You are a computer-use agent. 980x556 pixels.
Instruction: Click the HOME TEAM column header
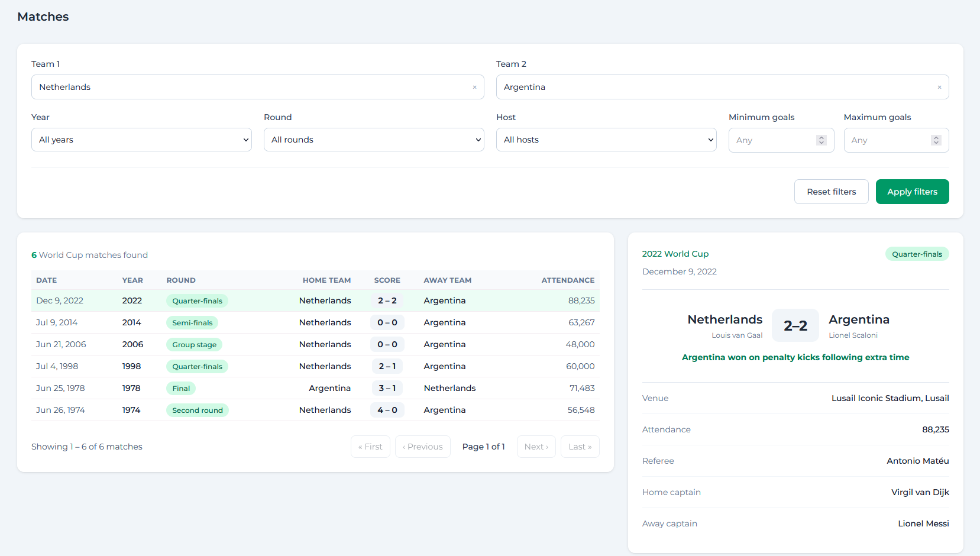tap(326, 280)
